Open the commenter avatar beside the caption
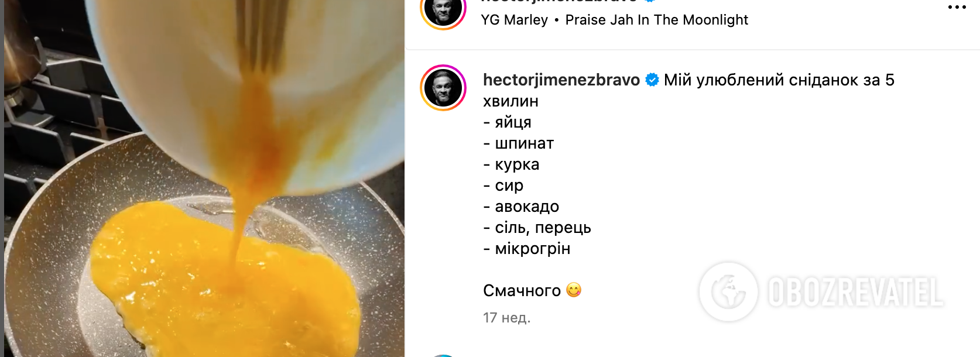 443,88
